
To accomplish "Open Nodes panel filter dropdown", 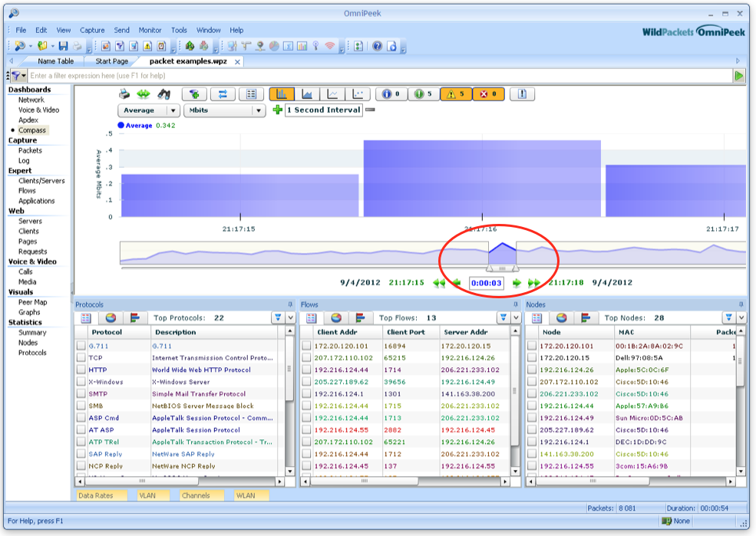I will pos(728,318).
